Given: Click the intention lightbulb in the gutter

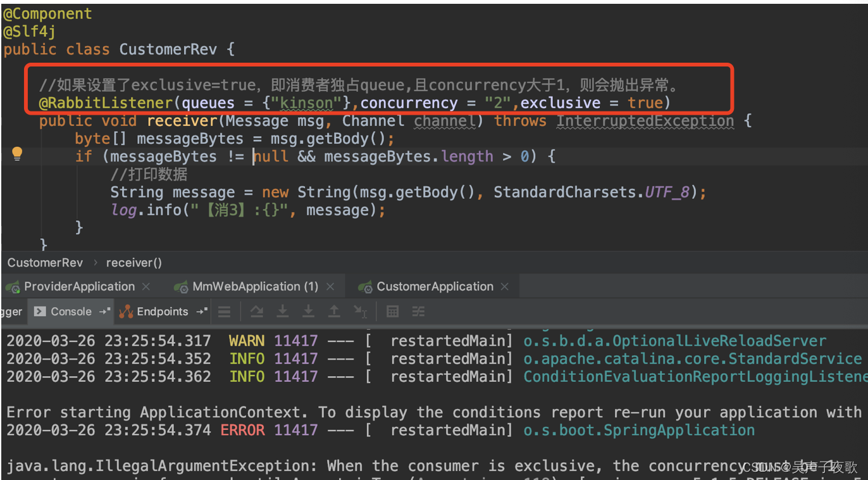Looking at the screenshot, I should point(17,153).
